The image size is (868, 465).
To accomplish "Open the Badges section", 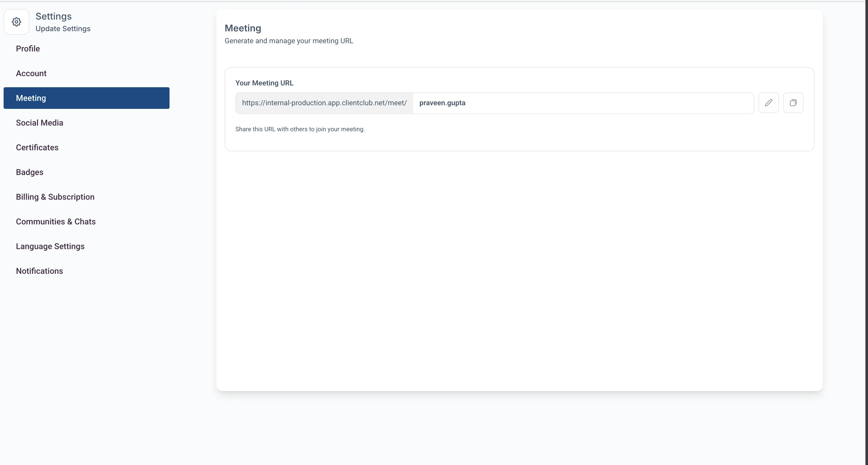I will (x=30, y=172).
